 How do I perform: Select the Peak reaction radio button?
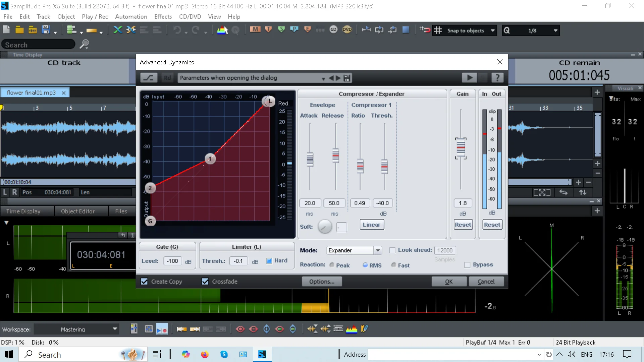pyautogui.click(x=332, y=265)
